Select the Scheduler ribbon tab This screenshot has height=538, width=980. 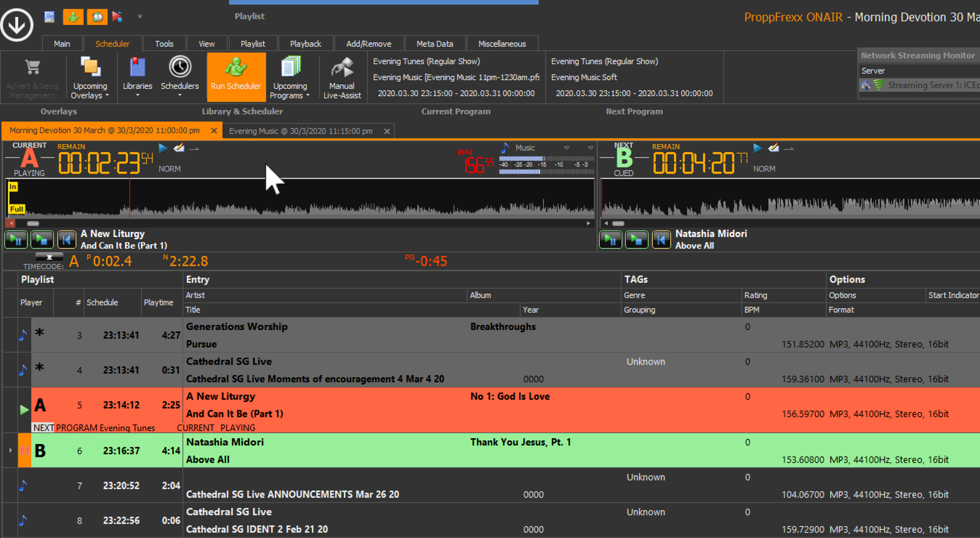tap(112, 44)
